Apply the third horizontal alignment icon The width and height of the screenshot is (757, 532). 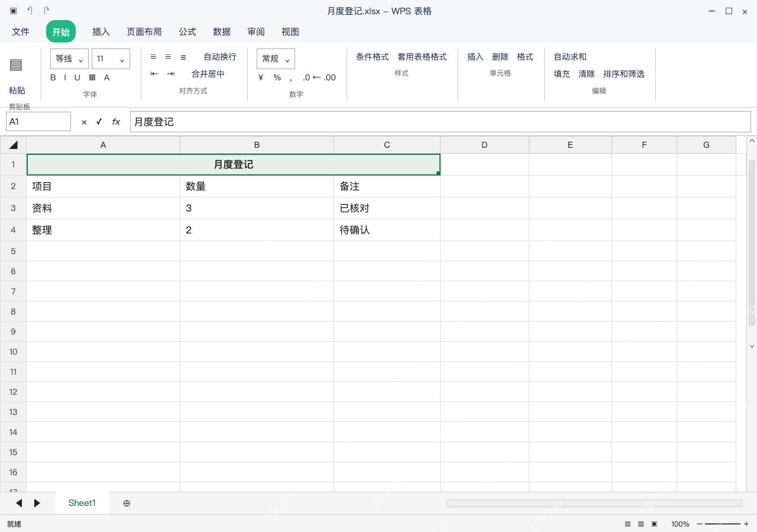[183, 57]
